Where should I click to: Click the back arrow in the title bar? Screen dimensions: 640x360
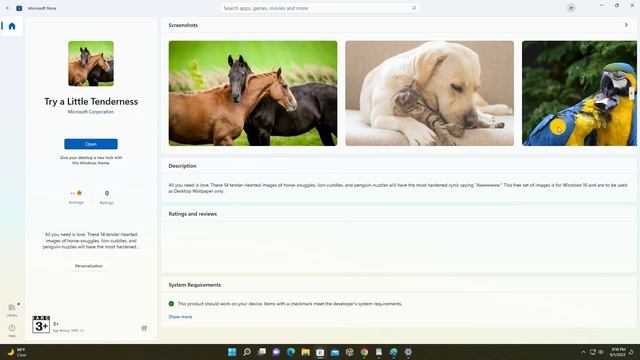[8, 8]
